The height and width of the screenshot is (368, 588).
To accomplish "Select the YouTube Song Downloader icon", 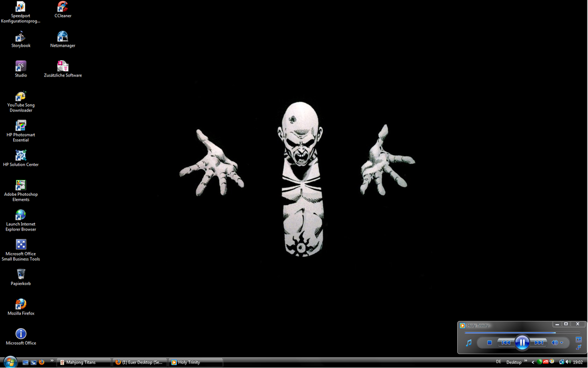I will click(x=21, y=102).
